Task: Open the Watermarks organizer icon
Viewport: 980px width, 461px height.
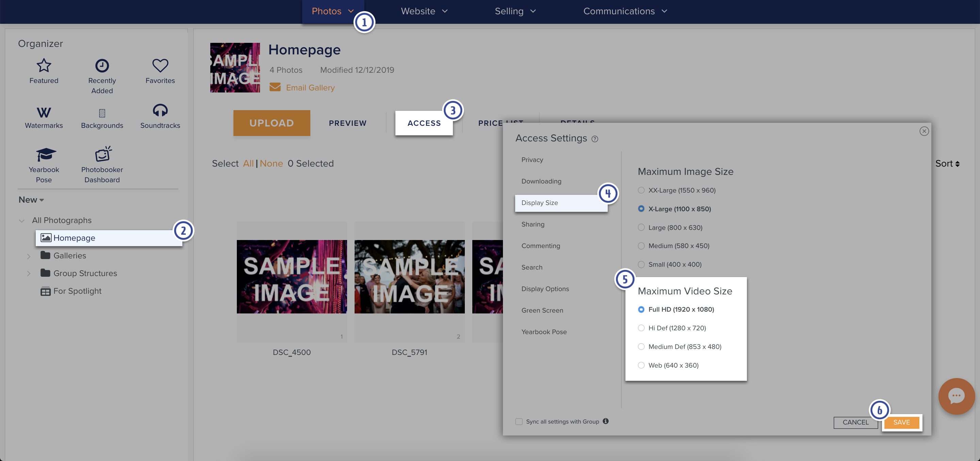Action: tap(44, 113)
